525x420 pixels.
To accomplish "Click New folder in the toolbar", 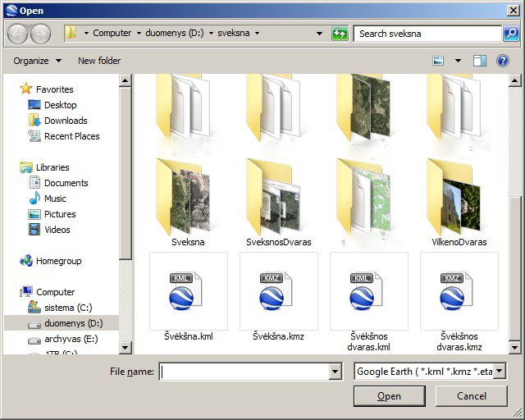I will (99, 61).
